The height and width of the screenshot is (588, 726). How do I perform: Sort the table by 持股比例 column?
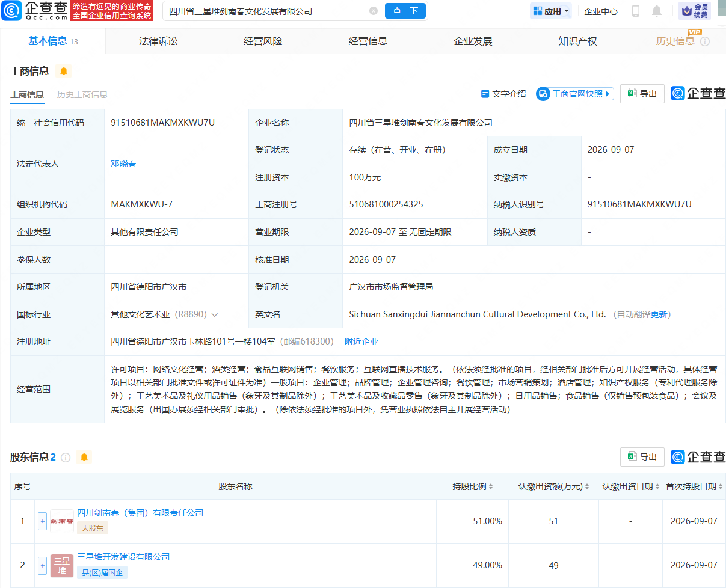click(x=473, y=486)
